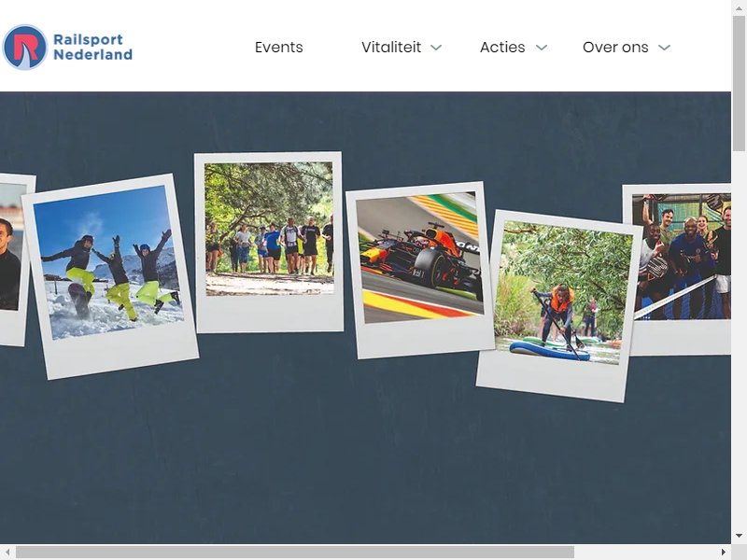Open the Events menu item
The height and width of the screenshot is (560, 747).
pos(278,48)
